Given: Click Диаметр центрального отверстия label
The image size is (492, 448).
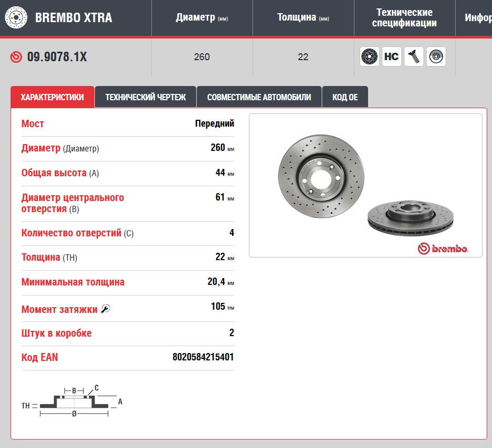Looking at the screenshot, I should pos(73,203).
